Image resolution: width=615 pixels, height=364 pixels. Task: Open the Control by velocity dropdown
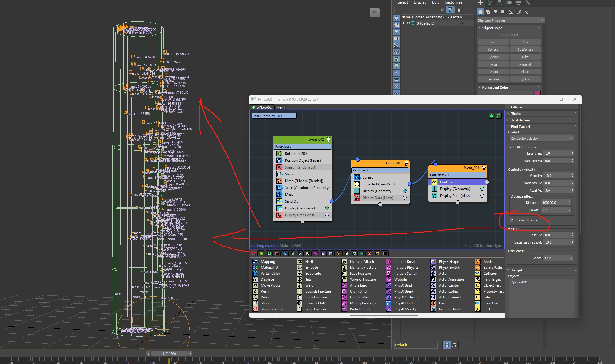(x=541, y=139)
